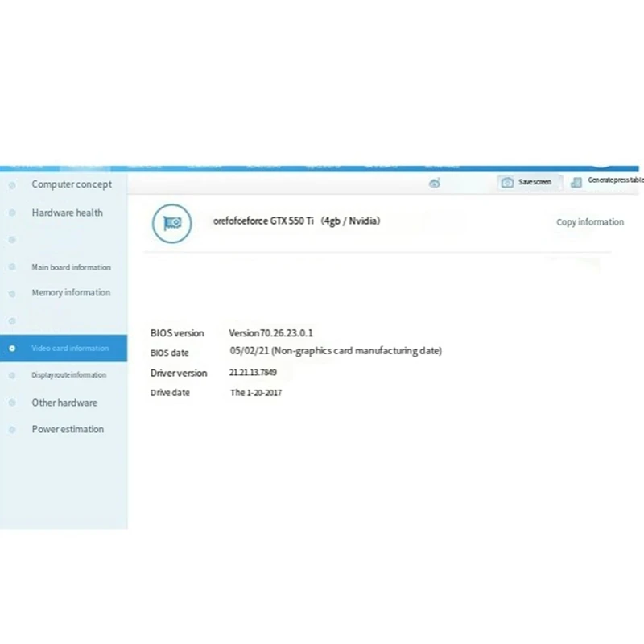Go to Memory information page
This screenshot has height=644, width=644.
(71, 292)
